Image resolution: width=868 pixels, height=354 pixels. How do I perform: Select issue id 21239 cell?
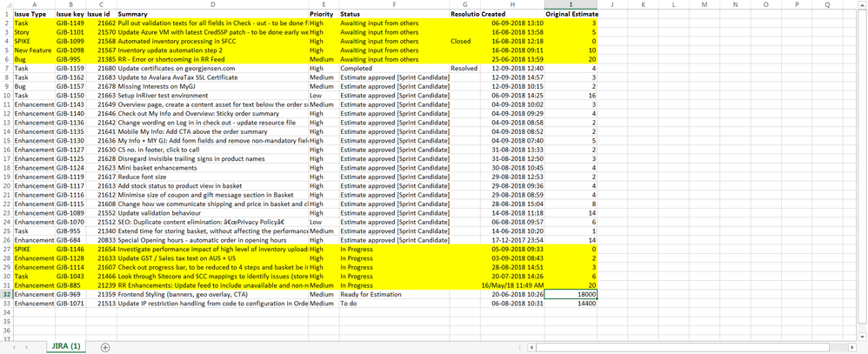click(x=101, y=285)
